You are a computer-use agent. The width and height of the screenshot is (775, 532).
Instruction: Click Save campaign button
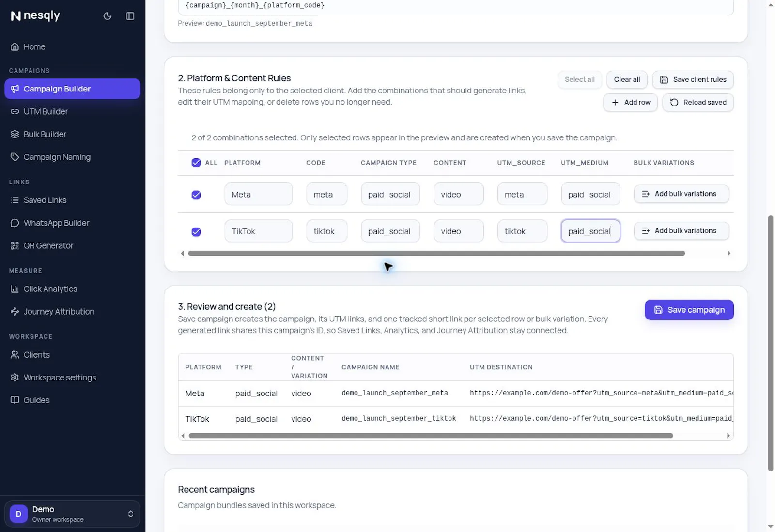[689, 310]
